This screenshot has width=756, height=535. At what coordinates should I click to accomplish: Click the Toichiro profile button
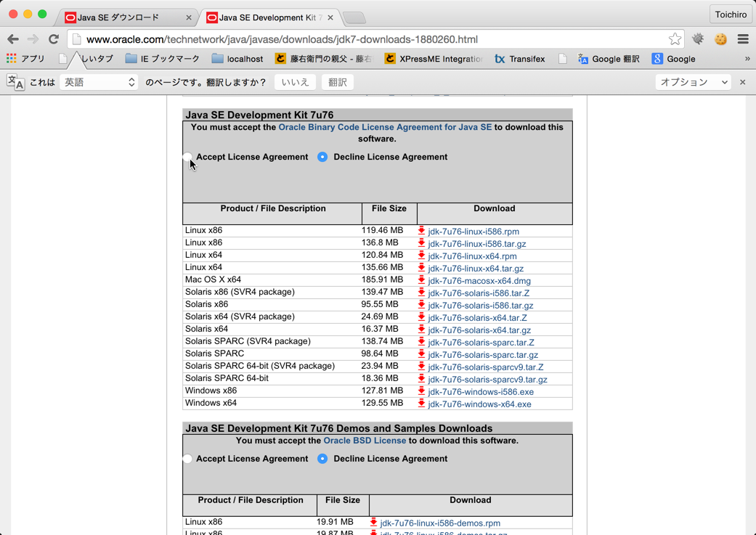pos(731,15)
